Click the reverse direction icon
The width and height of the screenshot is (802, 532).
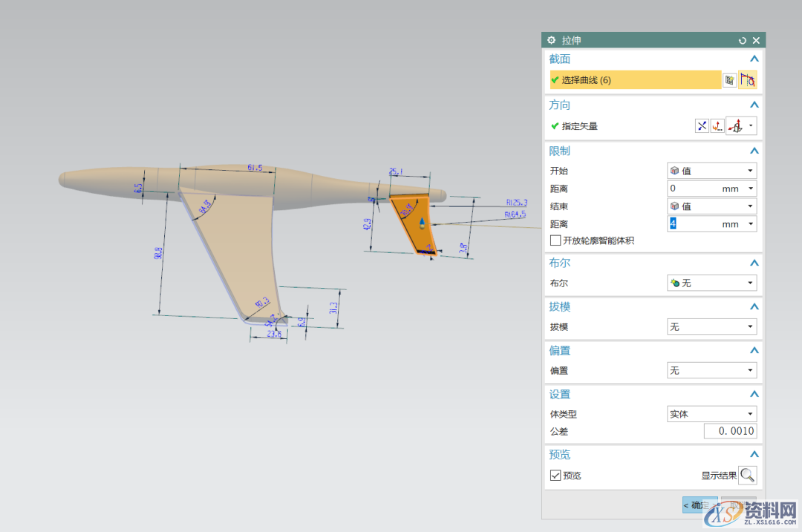(x=702, y=126)
